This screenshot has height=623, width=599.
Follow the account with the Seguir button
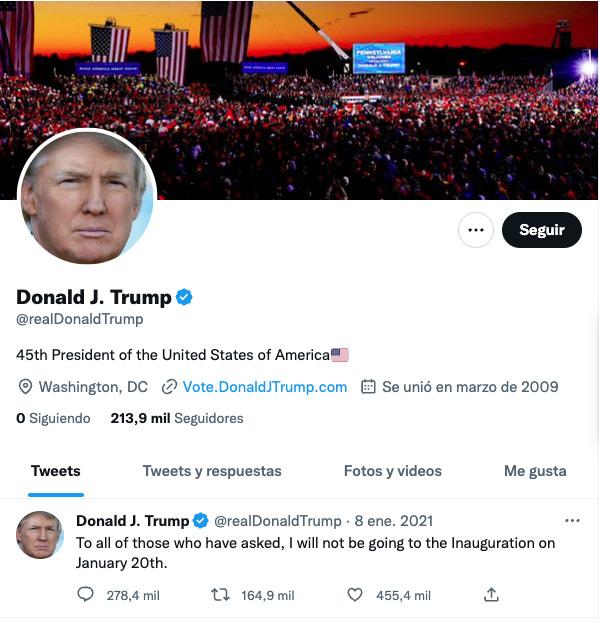[x=542, y=230]
